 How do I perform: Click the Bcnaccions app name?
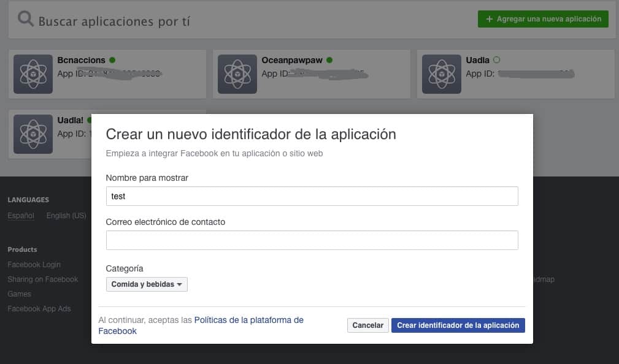pyautogui.click(x=82, y=60)
